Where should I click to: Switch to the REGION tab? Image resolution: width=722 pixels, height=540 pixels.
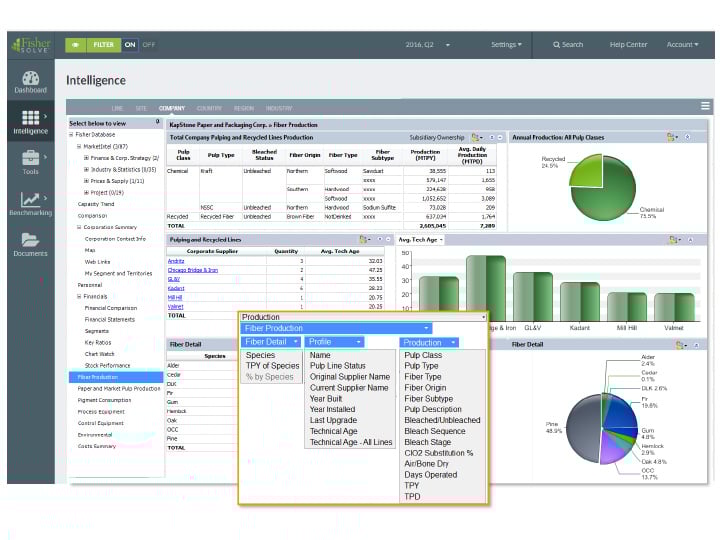(244, 108)
